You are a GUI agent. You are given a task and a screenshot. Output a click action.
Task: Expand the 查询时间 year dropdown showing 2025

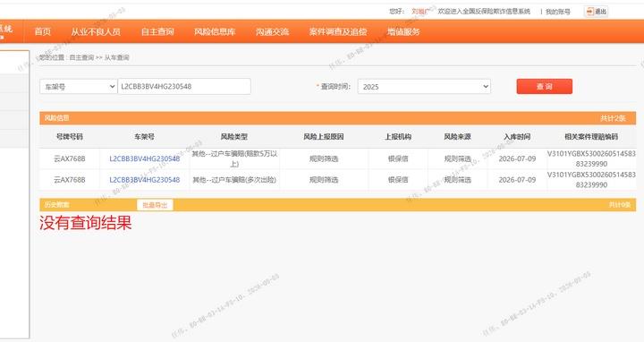coord(424,87)
